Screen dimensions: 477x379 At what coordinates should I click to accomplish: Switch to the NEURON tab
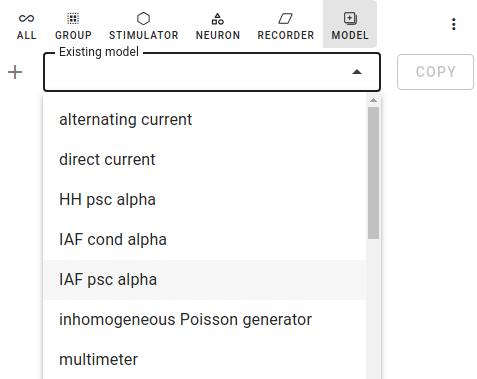(218, 25)
